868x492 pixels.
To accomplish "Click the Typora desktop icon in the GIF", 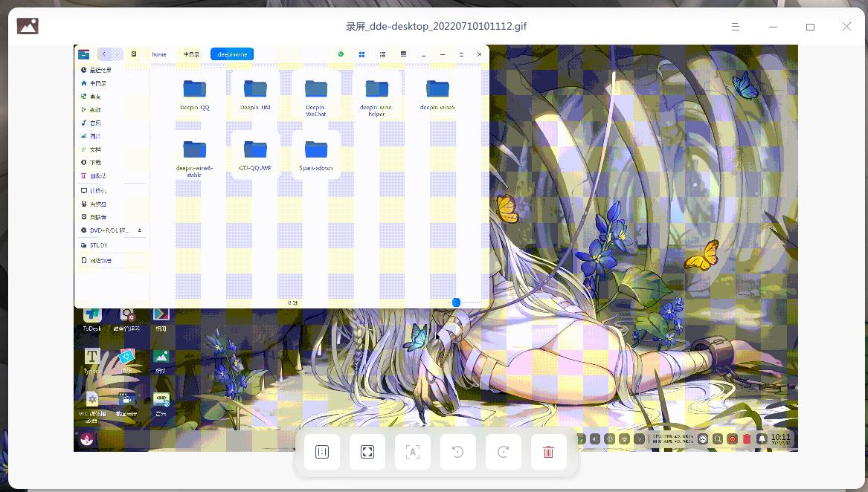I will (x=92, y=361).
